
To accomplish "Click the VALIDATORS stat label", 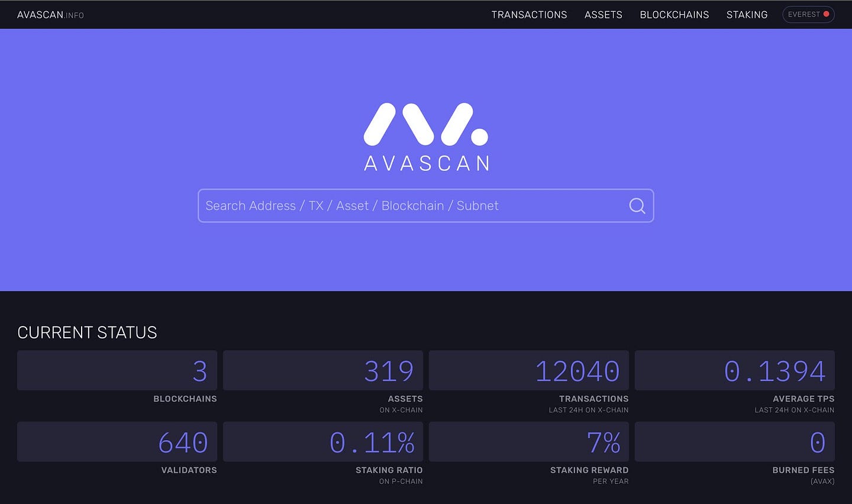I will point(189,470).
